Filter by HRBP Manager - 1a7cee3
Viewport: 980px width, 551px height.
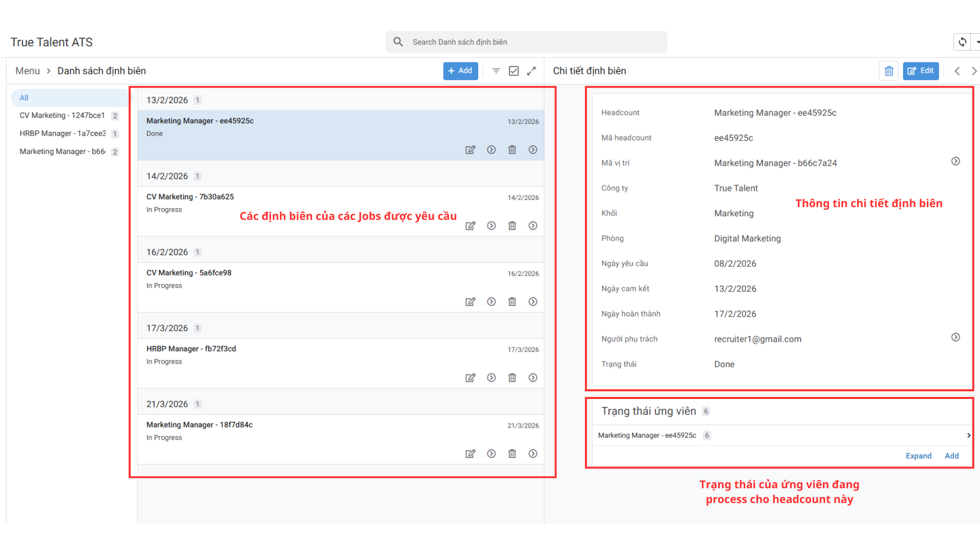point(62,133)
